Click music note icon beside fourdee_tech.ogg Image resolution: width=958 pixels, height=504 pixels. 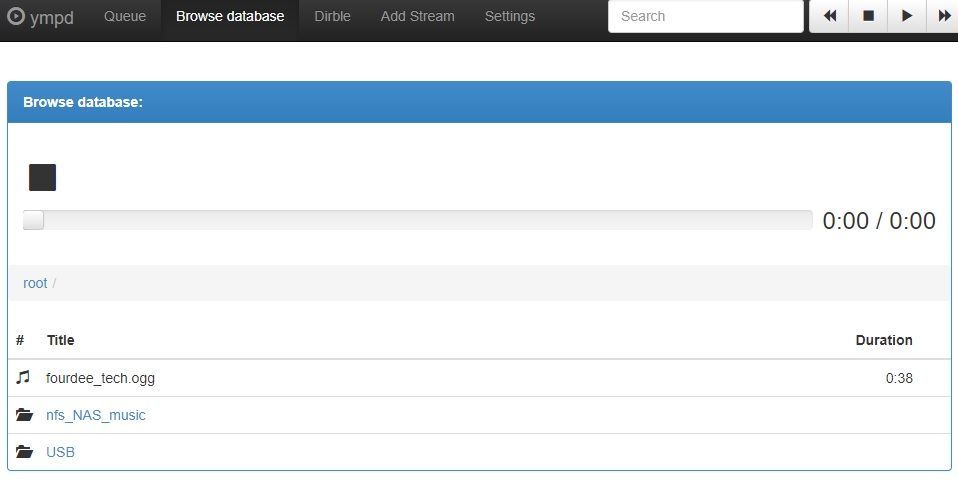pyautogui.click(x=23, y=378)
